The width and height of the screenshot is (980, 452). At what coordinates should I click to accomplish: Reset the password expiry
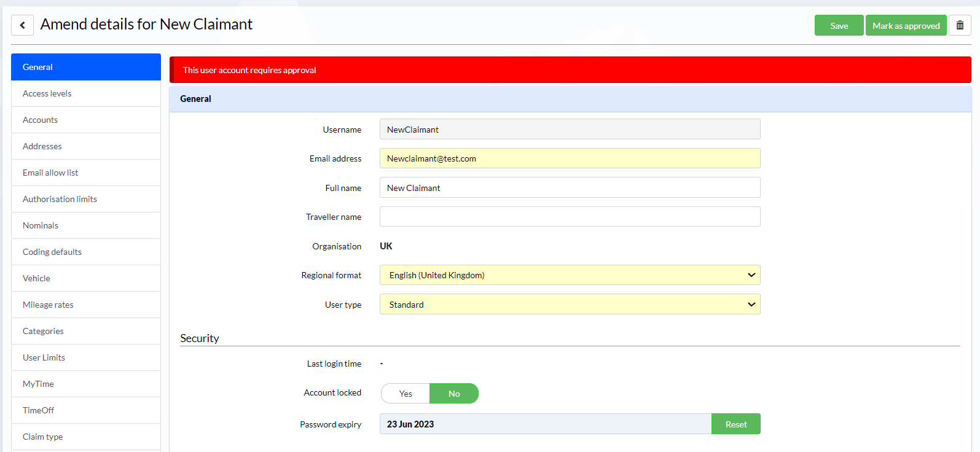736,424
